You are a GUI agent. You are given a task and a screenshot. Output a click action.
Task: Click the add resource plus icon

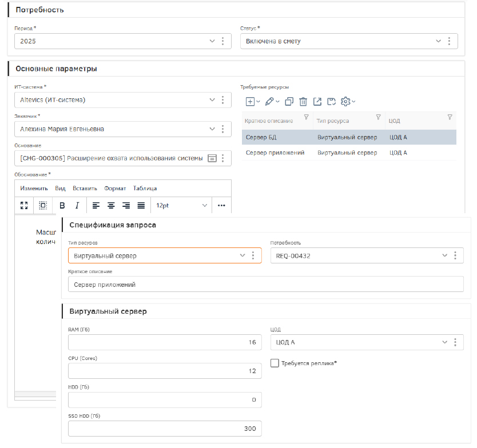click(x=250, y=102)
